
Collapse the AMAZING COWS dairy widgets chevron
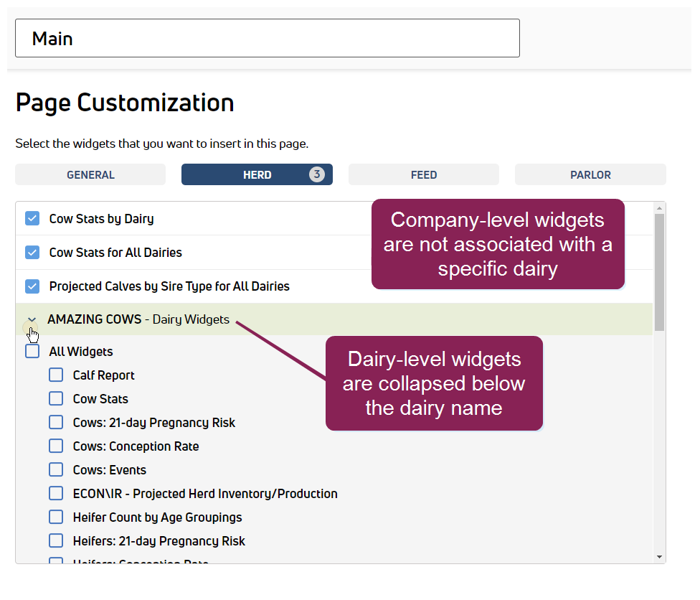[32, 320]
